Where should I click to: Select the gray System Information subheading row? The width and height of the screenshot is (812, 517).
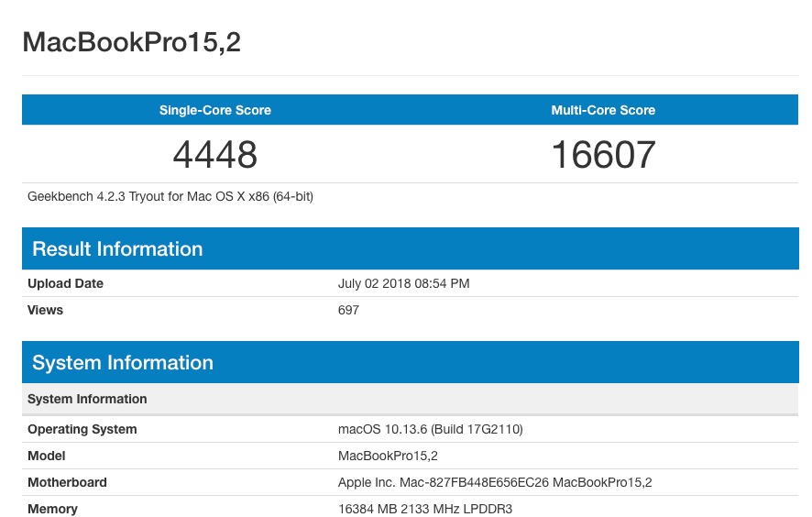[411, 399]
